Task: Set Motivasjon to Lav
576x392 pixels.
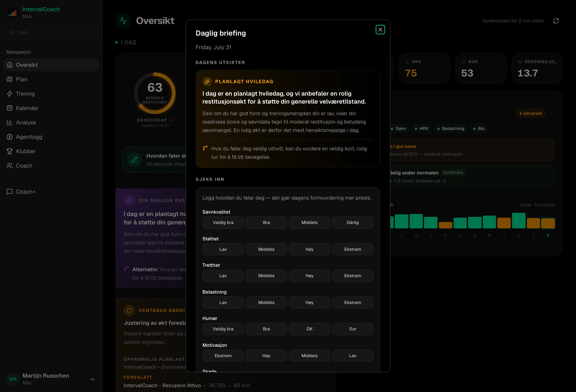Action: pos(353,356)
